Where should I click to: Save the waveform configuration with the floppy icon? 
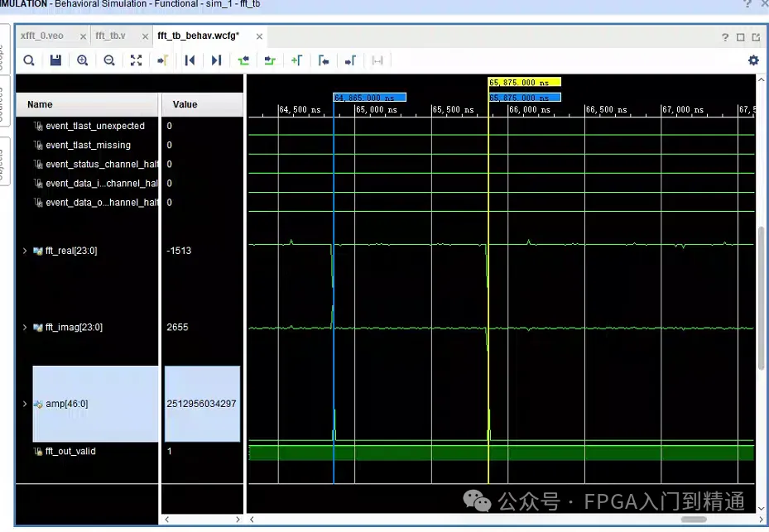click(56, 60)
